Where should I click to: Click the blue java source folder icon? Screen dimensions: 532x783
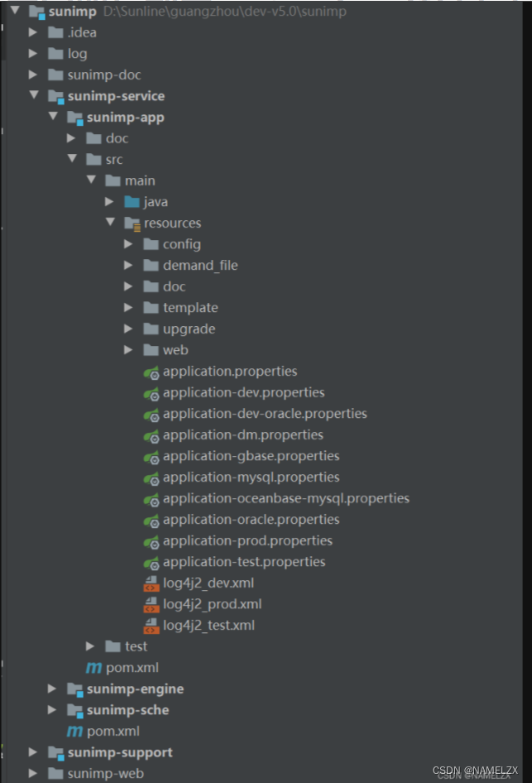132,202
